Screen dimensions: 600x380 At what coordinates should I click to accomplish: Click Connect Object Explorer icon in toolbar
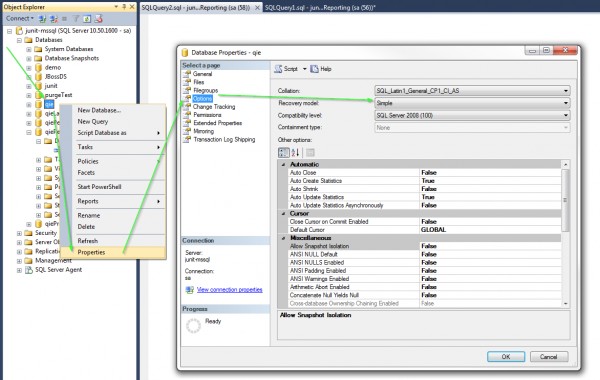(42, 18)
